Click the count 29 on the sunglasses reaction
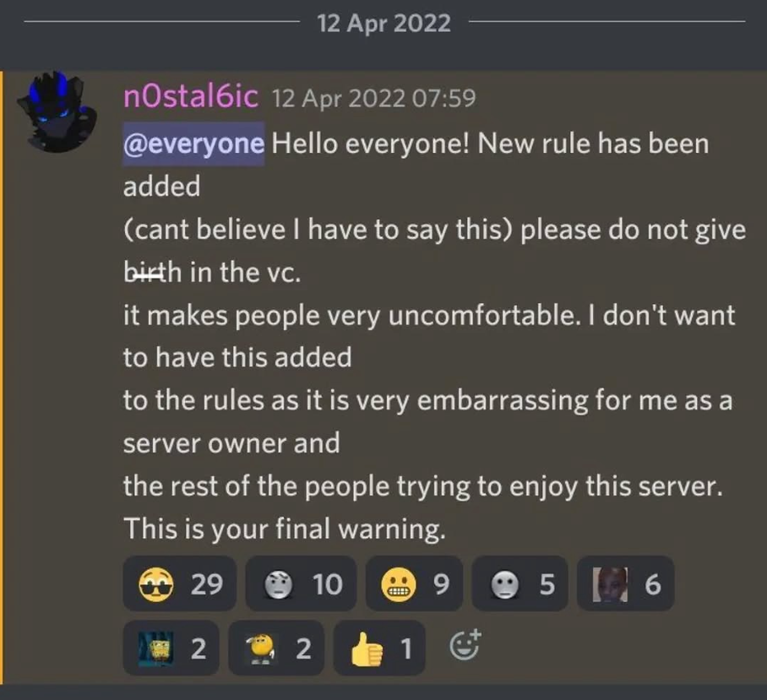The image size is (767, 700). click(x=207, y=584)
